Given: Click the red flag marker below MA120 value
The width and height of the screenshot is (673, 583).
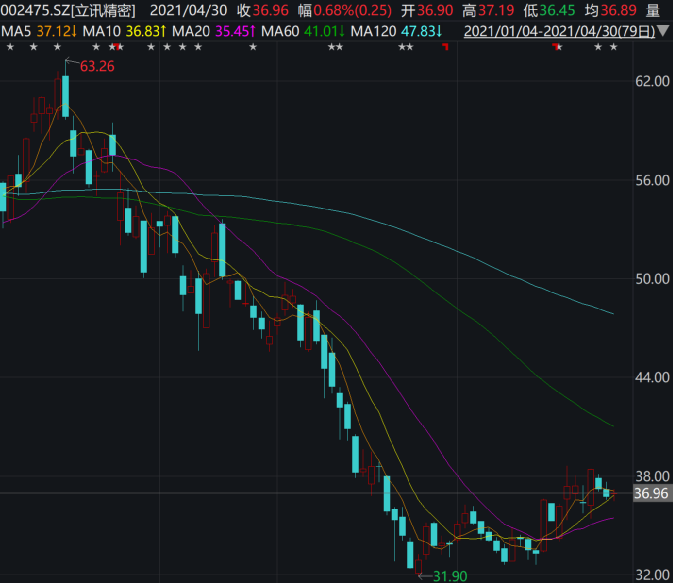Looking at the screenshot, I should coord(444,49).
